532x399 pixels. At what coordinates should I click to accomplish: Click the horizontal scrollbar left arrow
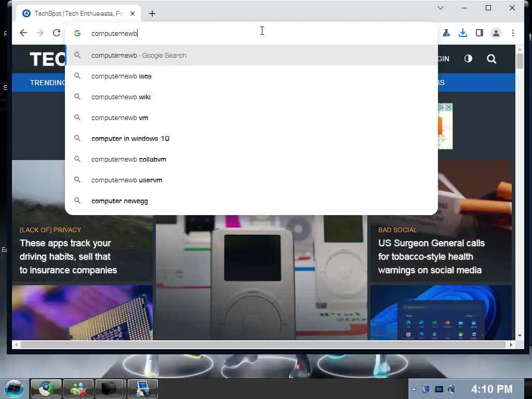pos(16,344)
